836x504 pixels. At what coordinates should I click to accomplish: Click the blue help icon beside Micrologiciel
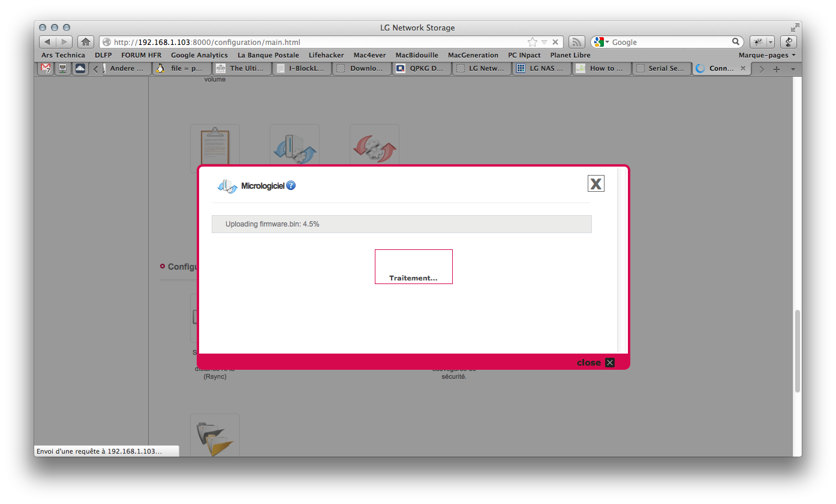click(x=291, y=186)
